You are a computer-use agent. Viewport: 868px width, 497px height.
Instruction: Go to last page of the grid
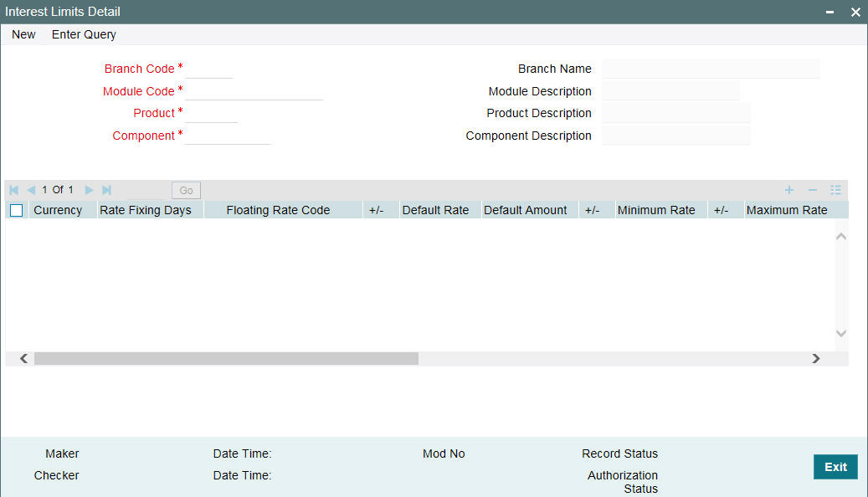pos(107,190)
